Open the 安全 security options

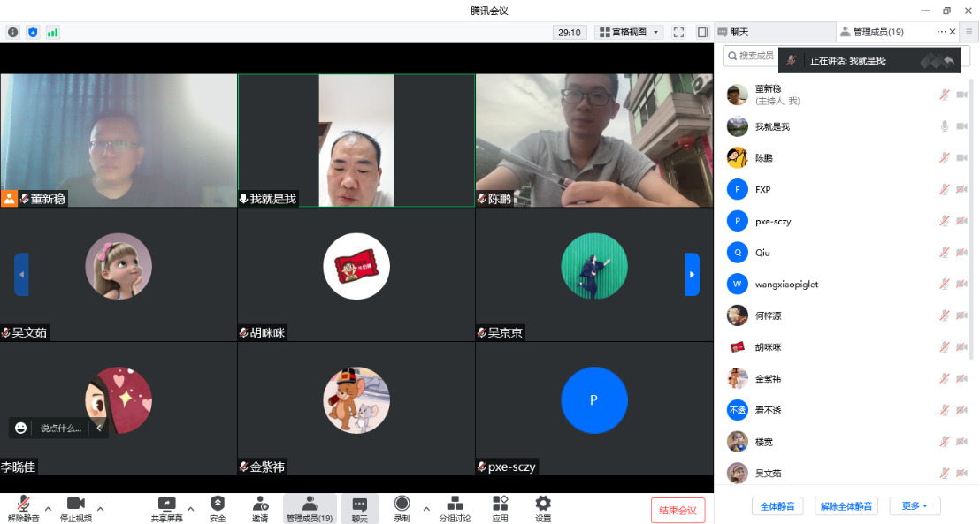pyautogui.click(x=218, y=504)
